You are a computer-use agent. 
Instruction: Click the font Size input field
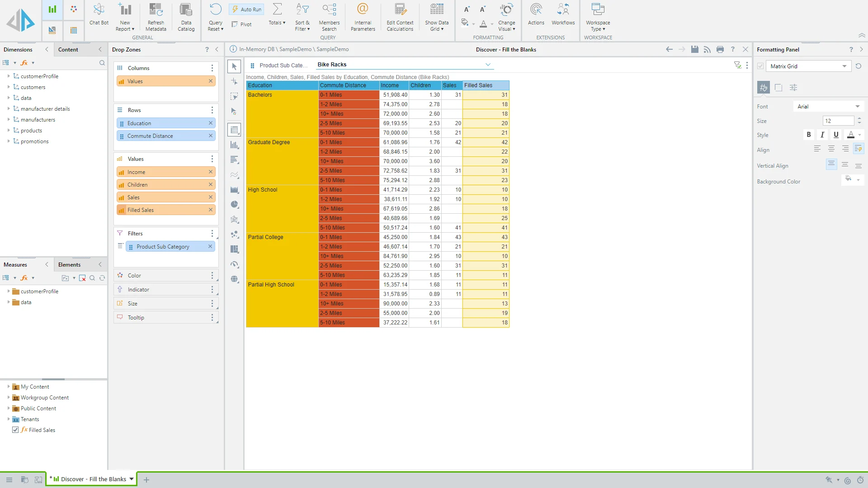838,121
